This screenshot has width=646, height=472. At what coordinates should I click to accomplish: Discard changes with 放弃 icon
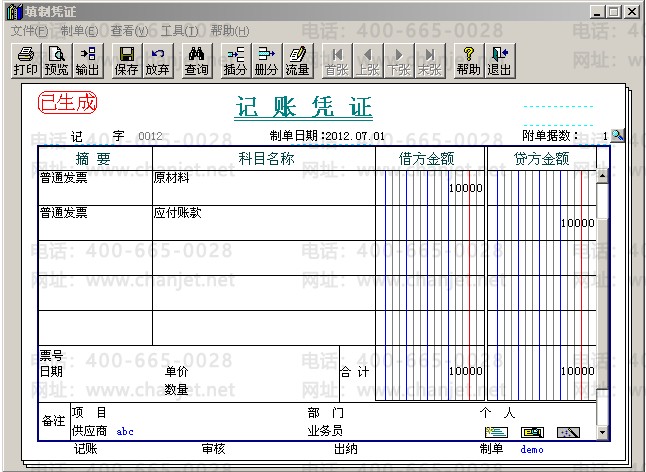click(157, 61)
